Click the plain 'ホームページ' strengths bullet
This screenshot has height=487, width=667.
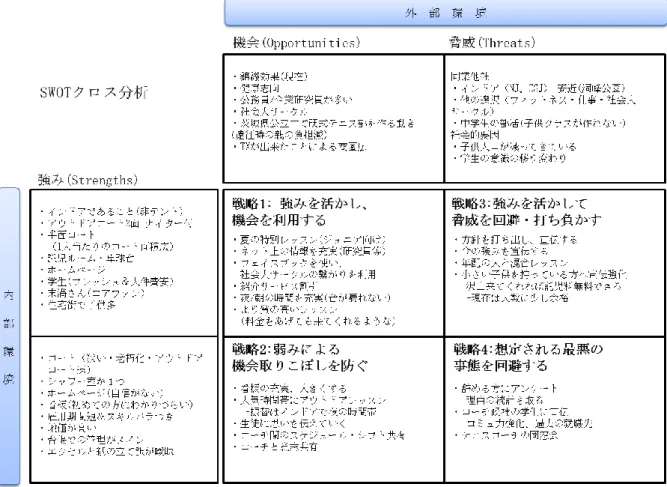coord(73,270)
